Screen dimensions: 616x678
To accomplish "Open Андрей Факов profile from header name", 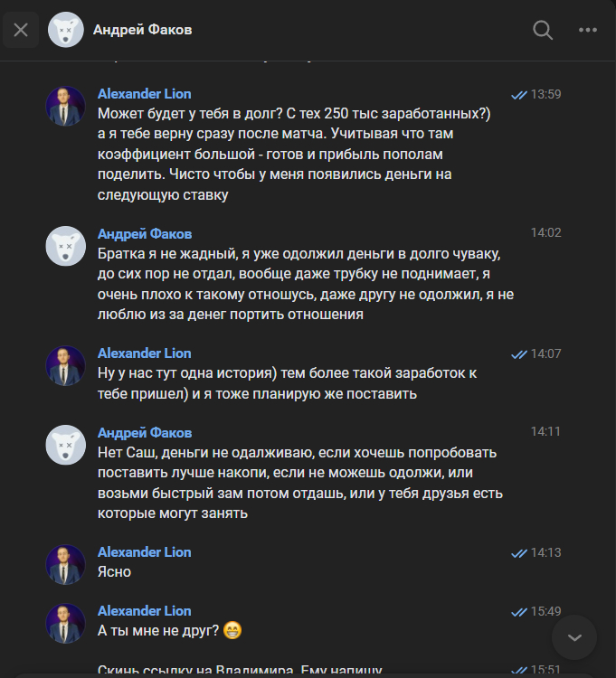I will pyautogui.click(x=142, y=30).
